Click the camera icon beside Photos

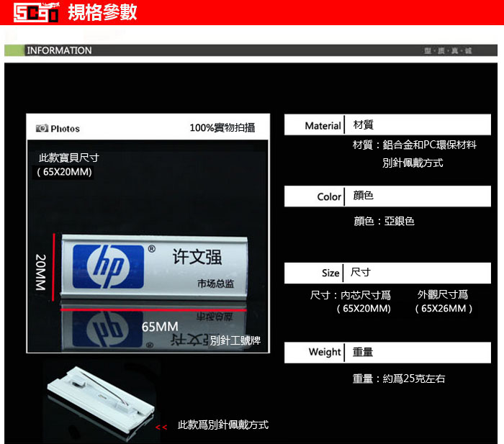point(42,128)
